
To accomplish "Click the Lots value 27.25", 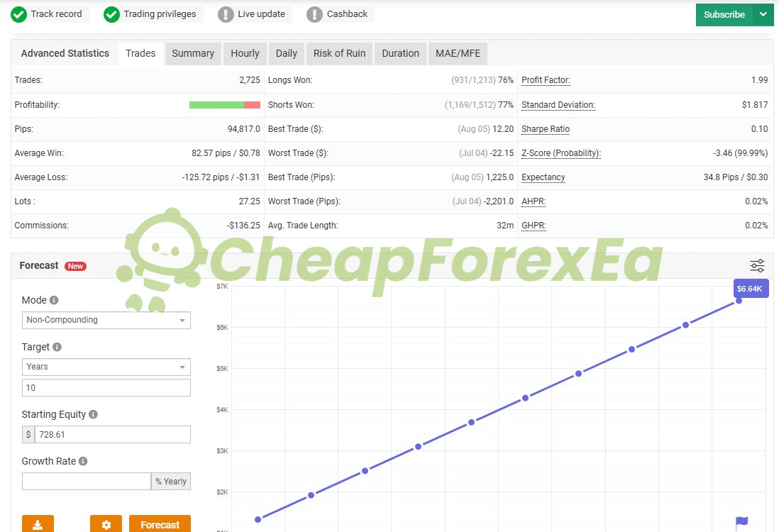I will 250,201.
